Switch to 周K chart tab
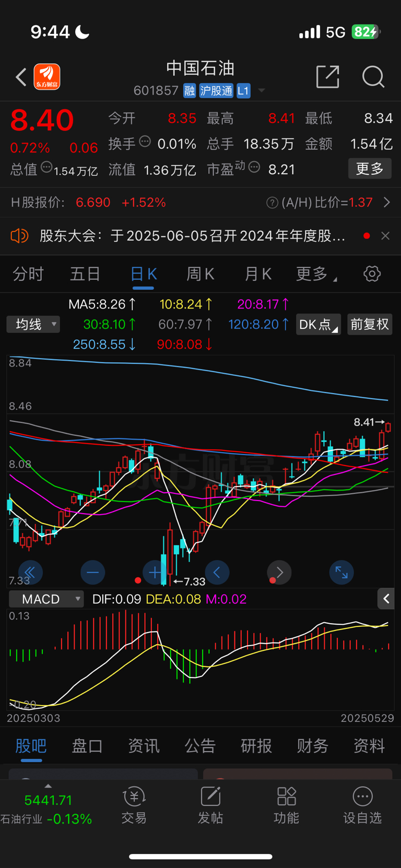Screen dimensions: 401x868 200,274
